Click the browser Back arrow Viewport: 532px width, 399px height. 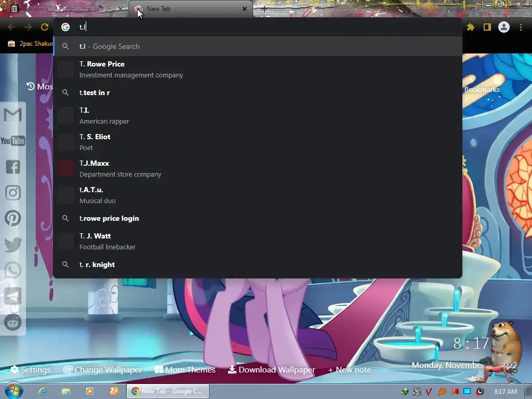11,27
